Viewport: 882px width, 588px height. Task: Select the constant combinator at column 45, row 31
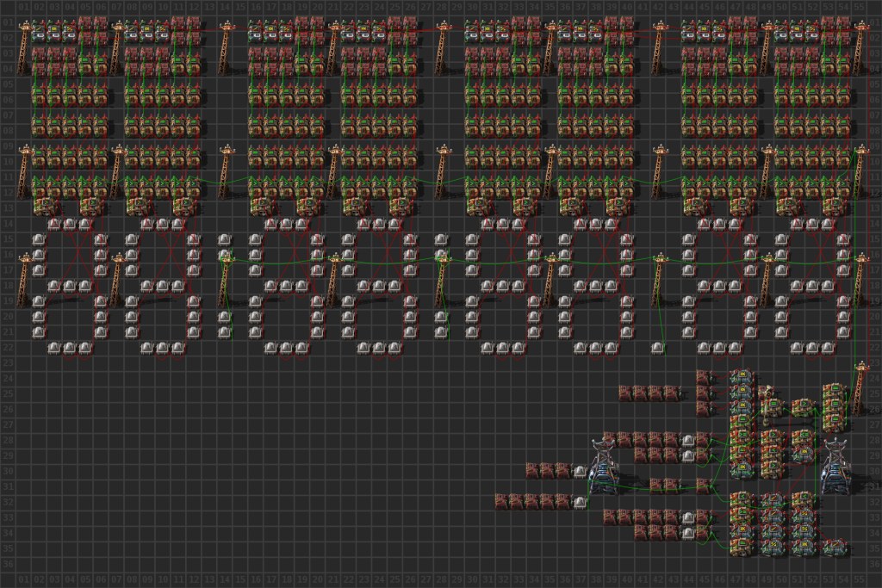(703, 486)
